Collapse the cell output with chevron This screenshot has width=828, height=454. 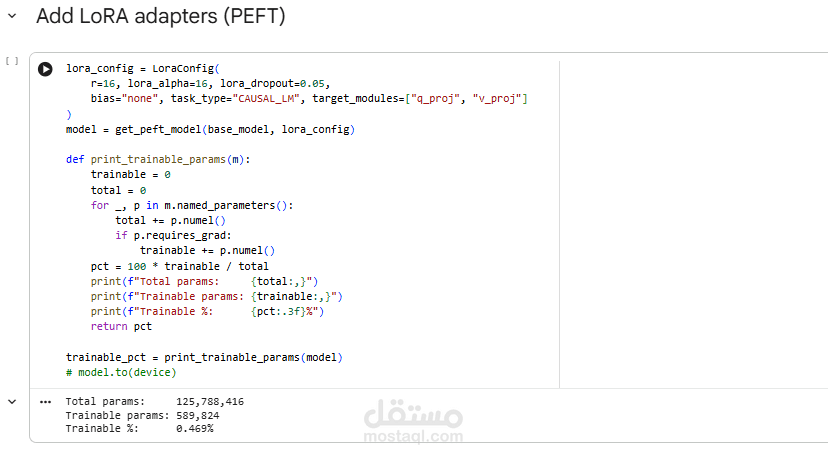click(12, 401)
